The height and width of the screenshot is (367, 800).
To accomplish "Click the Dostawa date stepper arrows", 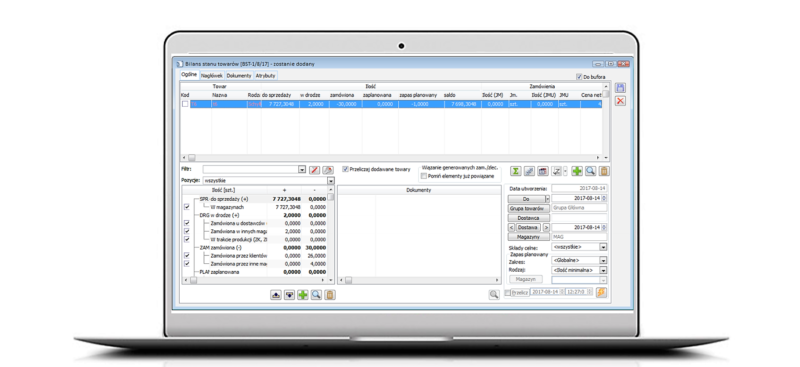I will click(604, 227).
